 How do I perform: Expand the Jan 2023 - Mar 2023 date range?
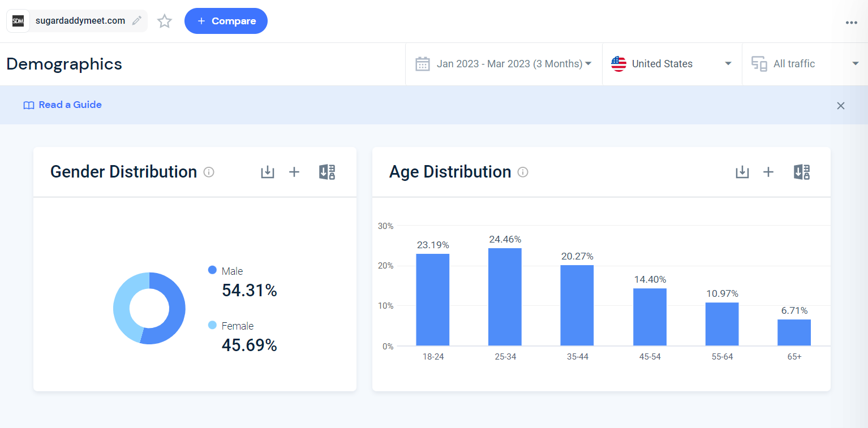click(x=504, y=64)
